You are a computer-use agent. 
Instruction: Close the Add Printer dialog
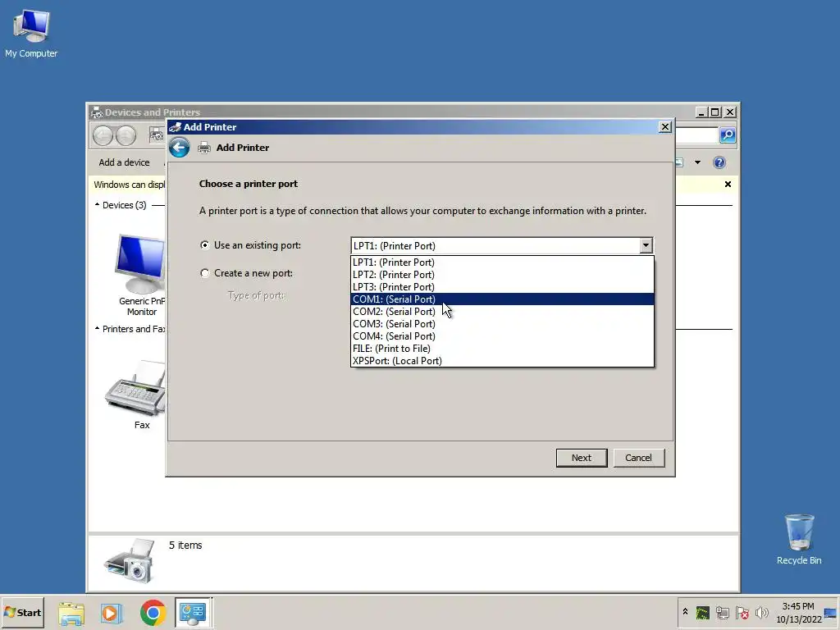(664, 127)
